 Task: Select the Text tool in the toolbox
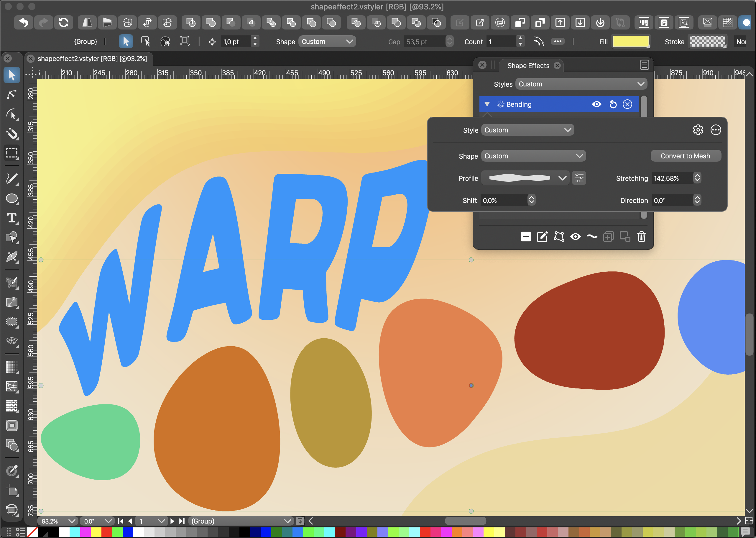12,218
